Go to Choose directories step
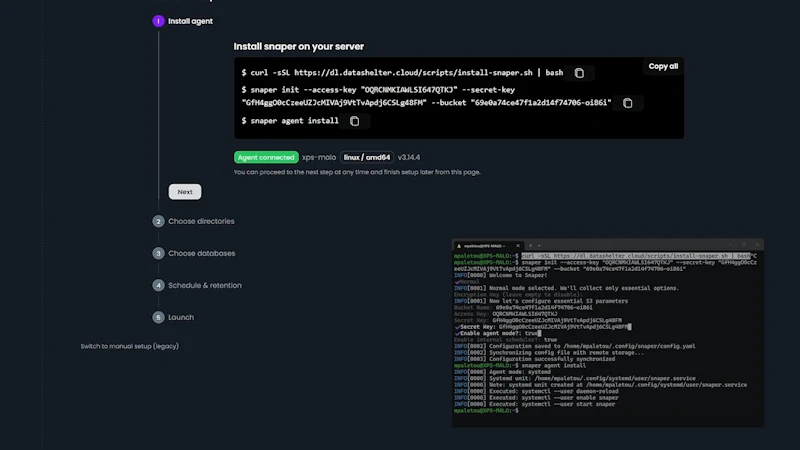This screenshot has height=450, width=800. (x=201, y=221)
